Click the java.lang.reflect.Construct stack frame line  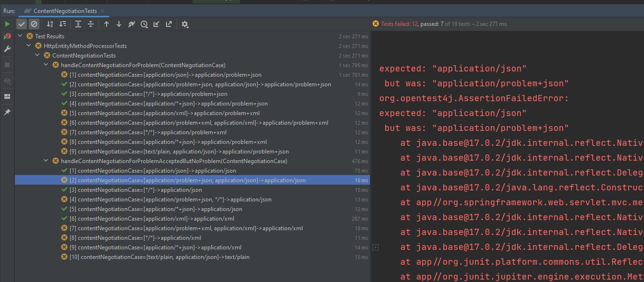[522, 188]
